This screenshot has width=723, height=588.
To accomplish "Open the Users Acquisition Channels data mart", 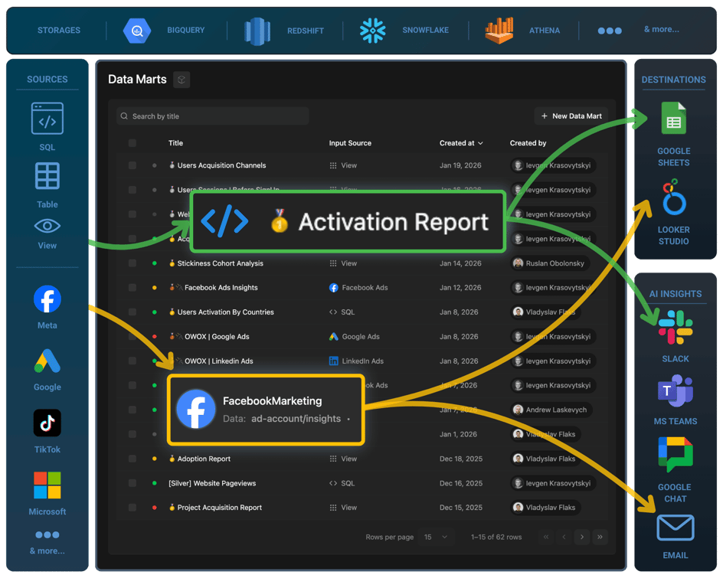I will pos(221,165).
